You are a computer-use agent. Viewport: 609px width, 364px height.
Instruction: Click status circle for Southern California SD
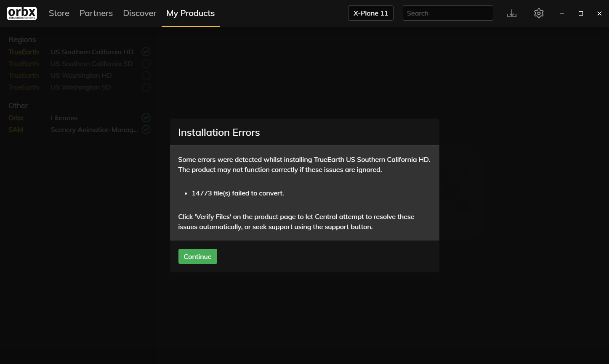pyautogui.click(x=146, y=63)
